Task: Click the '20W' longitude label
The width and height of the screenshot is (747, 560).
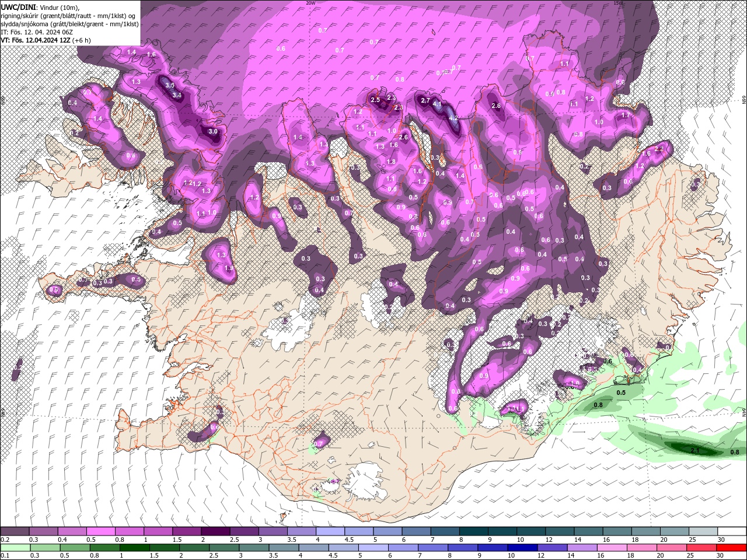Action: [x=310, y=3]
